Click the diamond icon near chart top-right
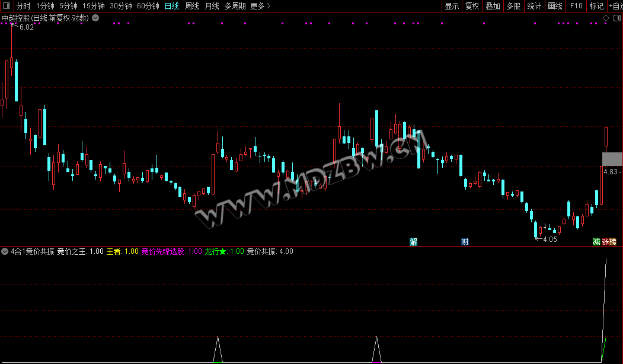 (x=606, y=18)
